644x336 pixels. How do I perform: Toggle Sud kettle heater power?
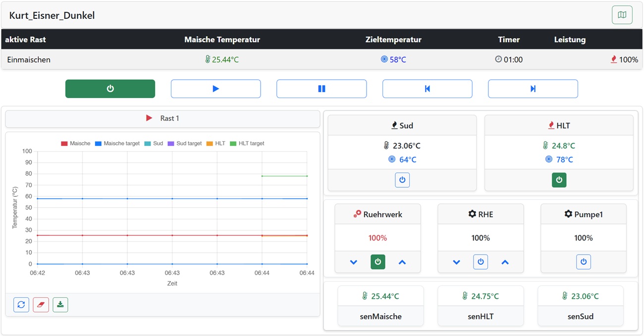click(x=402, y=180)
